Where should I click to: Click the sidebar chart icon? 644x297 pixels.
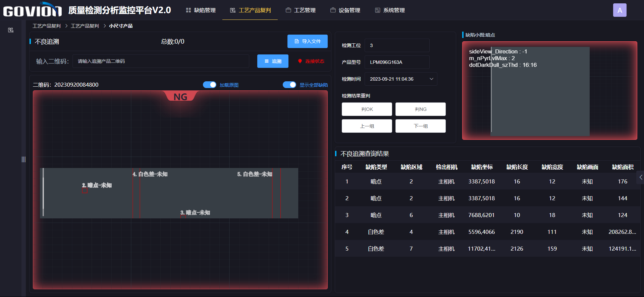point(11,30)
